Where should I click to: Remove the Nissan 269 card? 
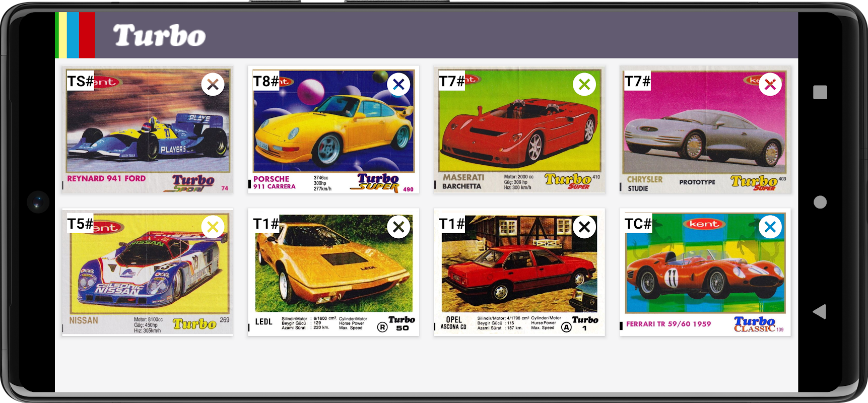[x=213, y=227]
